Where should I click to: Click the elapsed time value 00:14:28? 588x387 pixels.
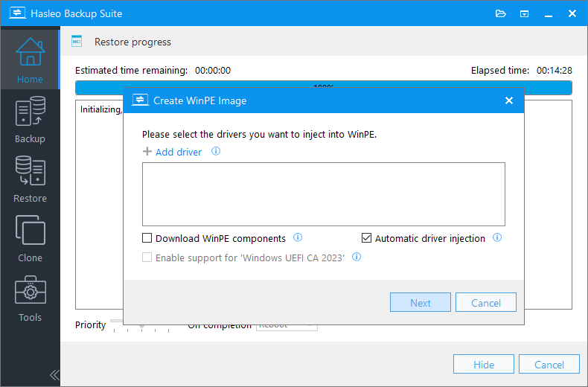(555, 71)
